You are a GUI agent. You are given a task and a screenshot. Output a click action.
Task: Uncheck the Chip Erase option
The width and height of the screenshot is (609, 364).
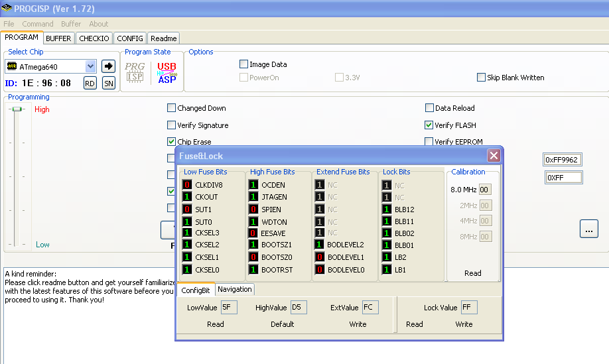coord(171,142)
